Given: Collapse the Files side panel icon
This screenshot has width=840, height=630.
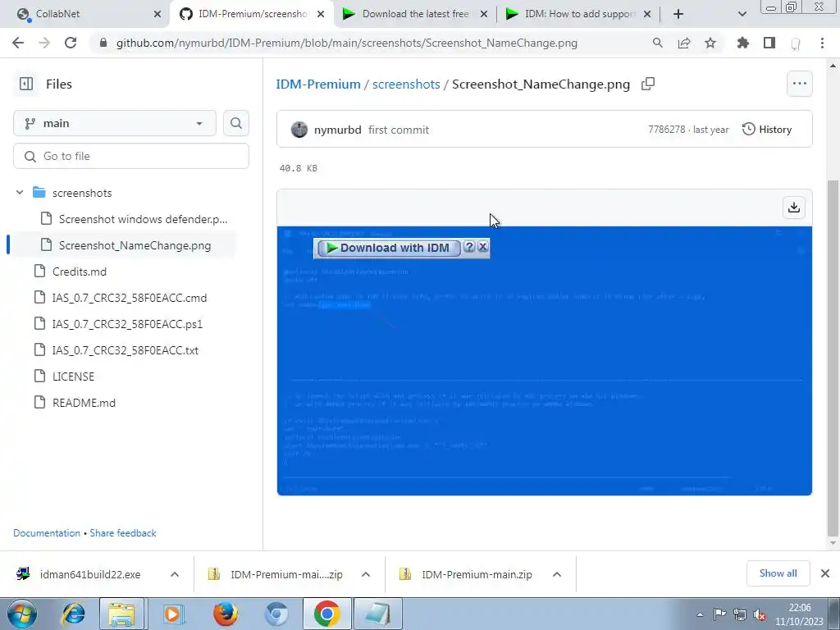Looking at the screenshot, I should coord(25,84).
